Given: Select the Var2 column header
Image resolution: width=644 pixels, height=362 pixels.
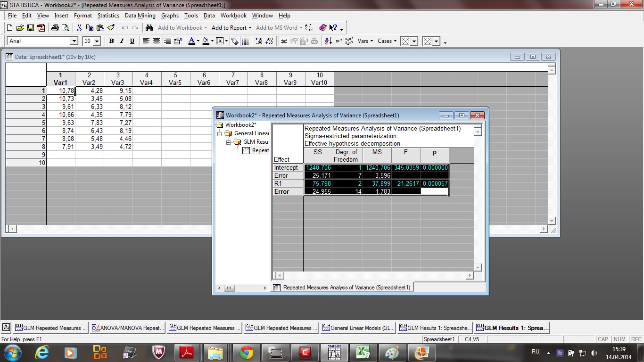Looking at the screenshot, I should tap(89, 79).
